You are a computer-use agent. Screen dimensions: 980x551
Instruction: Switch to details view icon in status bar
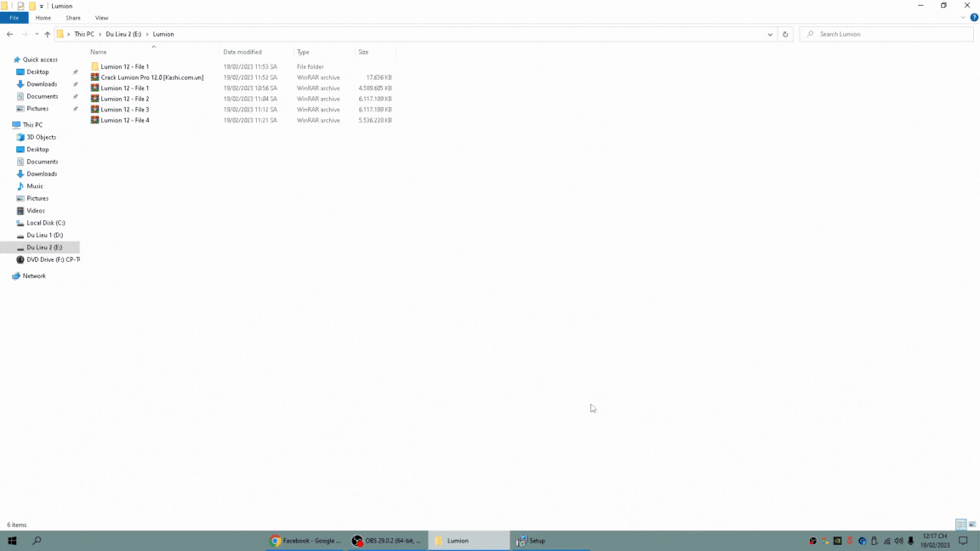(960, 525)
